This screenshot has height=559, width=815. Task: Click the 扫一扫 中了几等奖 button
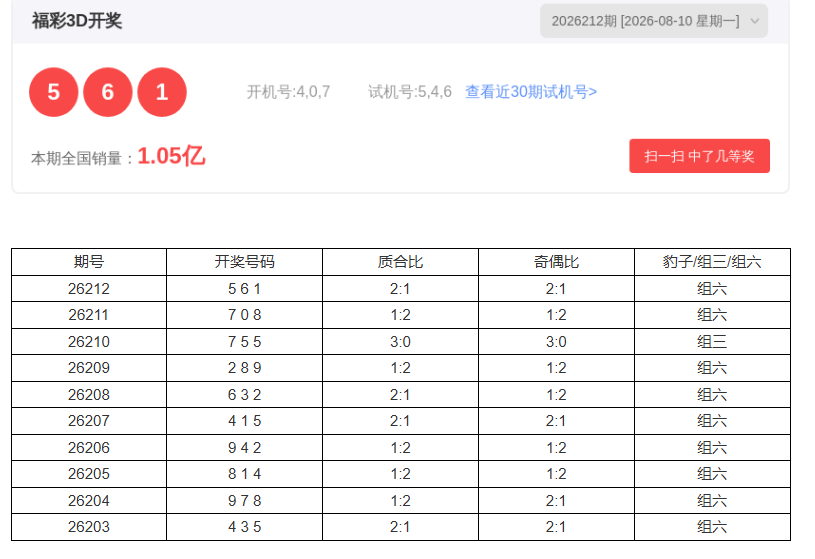(699, 156)
